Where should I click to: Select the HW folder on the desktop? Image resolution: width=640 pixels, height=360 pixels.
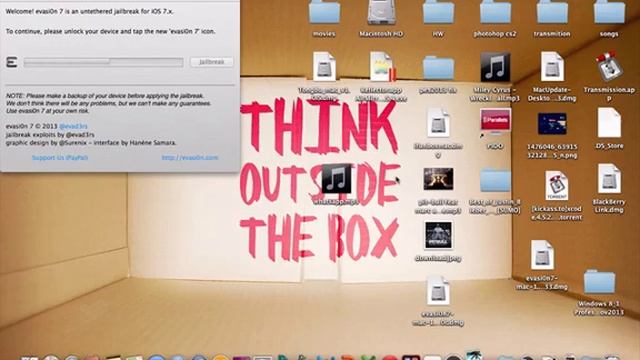pyautogui.click(x=438, y=12)
